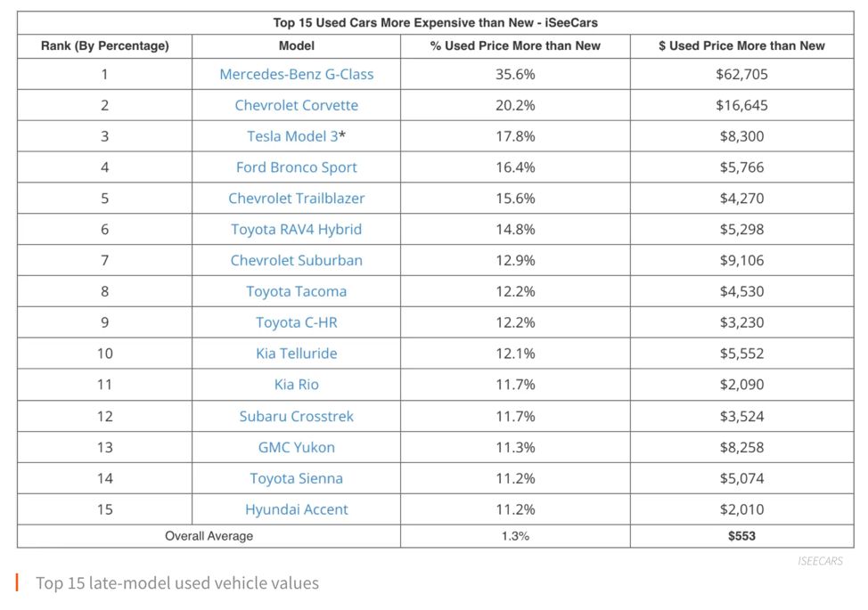Click the ISEECARS image credit text
Screen dimensions: 868x610
coord(820,561)
